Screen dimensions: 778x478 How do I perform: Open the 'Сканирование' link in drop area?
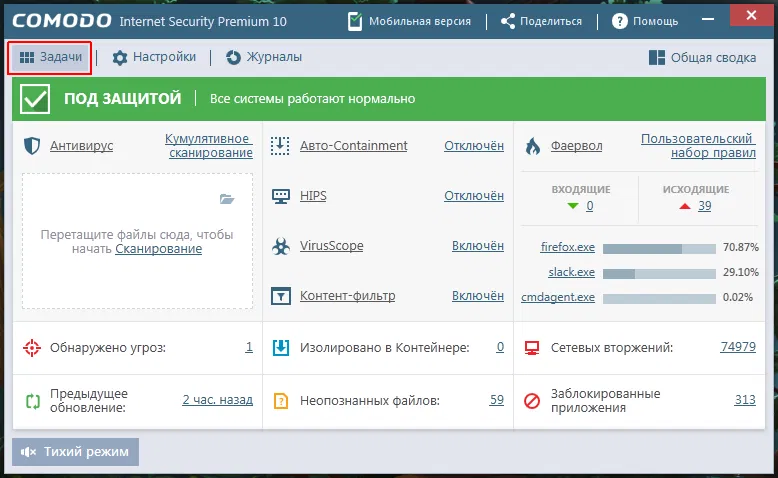[158, 249]
